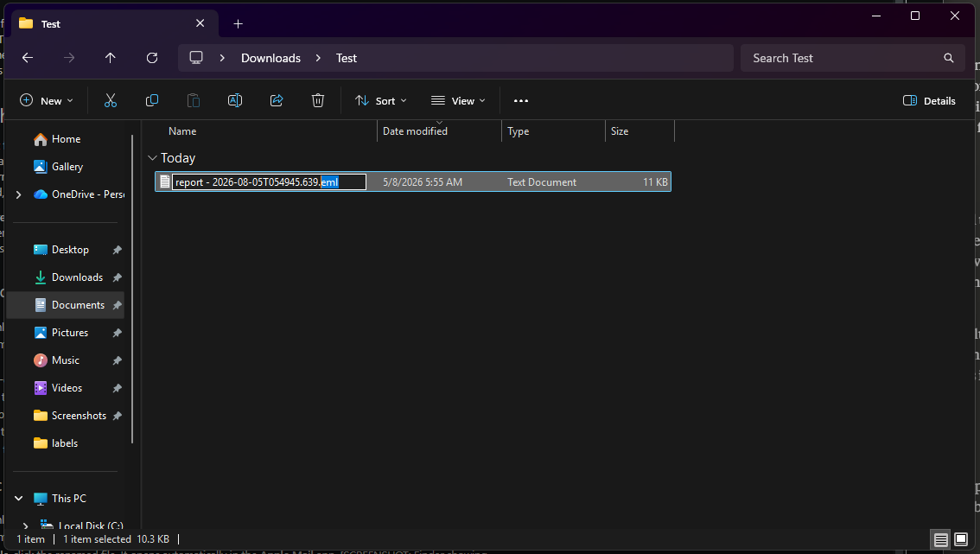Image resolution: width=980 pixels, height=554 pixels.
Task: Switch to details list view icon in status bar
Action: coord(940,539)
